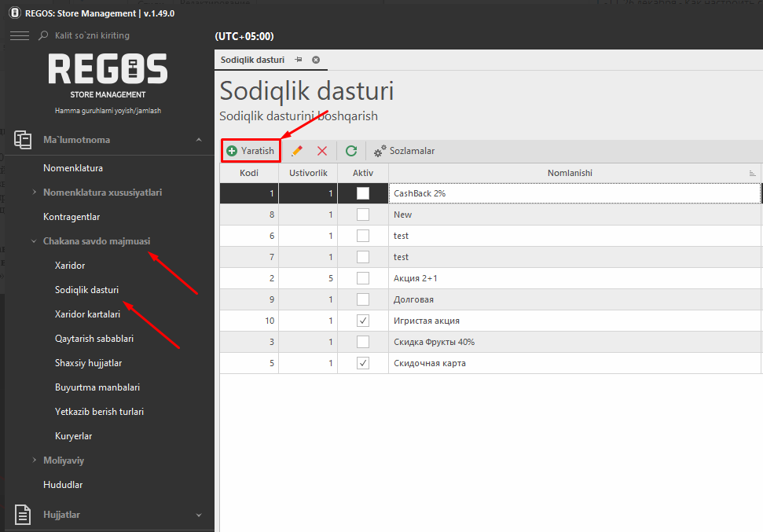Click the Hujjatlar document icon
Screen dimensions: 763x532
pyautogui.click(x=23, y=515)
